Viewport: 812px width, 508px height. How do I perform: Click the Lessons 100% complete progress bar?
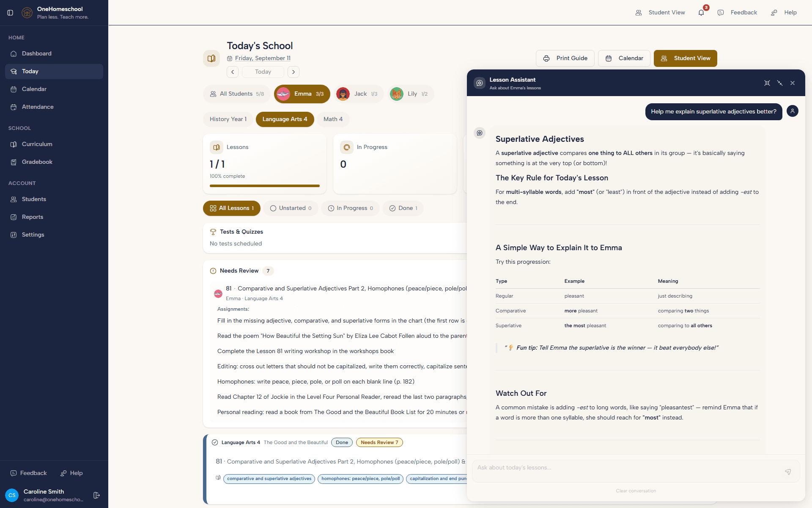265,186
